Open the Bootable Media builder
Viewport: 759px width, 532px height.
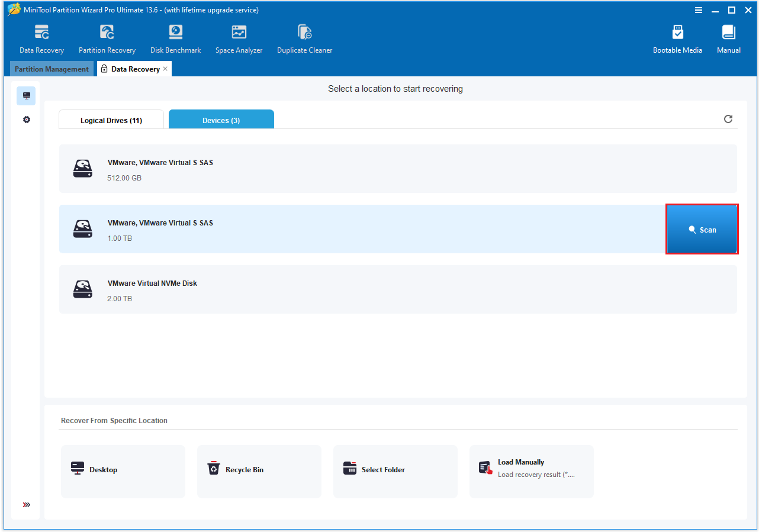[x=677, y=39]
